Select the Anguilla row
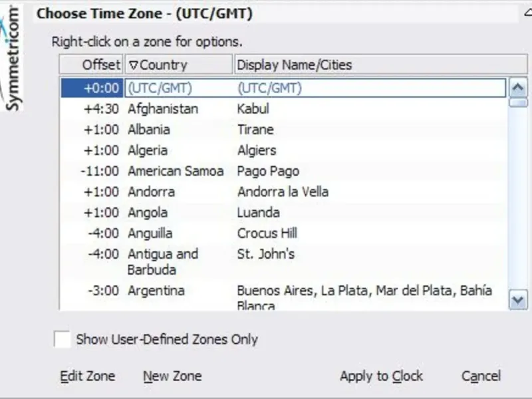Image resolution: width=532 pixels, height=399 pixels. [x=284, y=233]
